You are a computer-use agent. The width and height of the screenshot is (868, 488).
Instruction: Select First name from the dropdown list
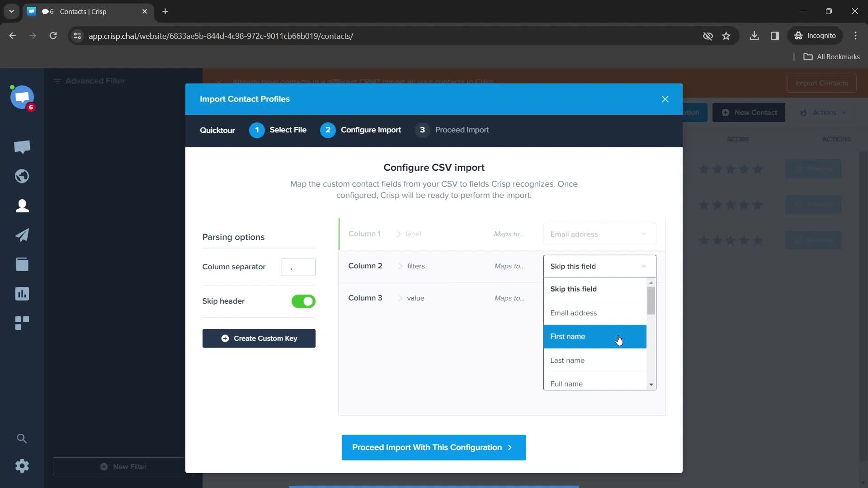point(594,337)
